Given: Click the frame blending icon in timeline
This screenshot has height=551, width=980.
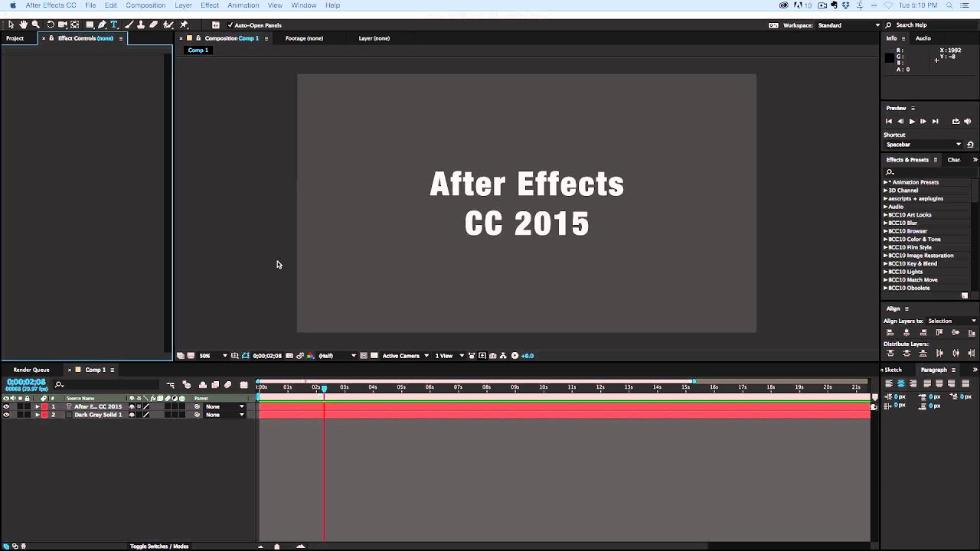Looking at the screenshot, I should 215,385.
